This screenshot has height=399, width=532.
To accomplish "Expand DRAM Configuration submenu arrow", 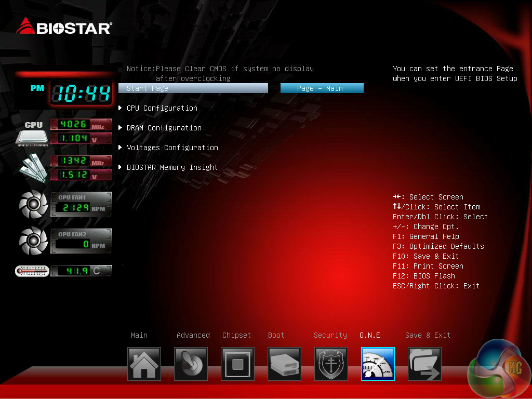I will [x=120, y=128].
